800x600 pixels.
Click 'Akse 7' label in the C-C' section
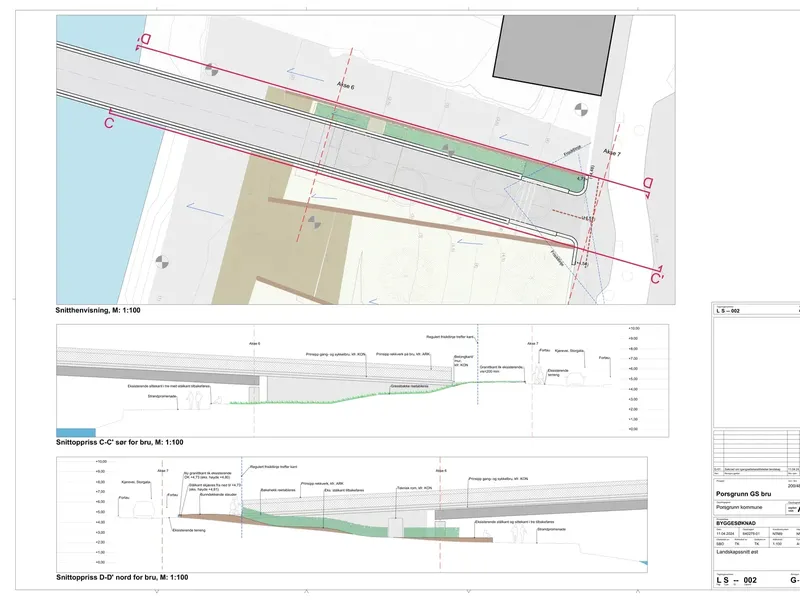[x=533, y=344]
